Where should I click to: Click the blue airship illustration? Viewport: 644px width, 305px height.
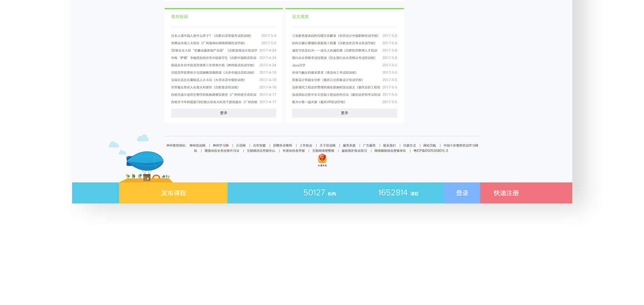(145, 161)
